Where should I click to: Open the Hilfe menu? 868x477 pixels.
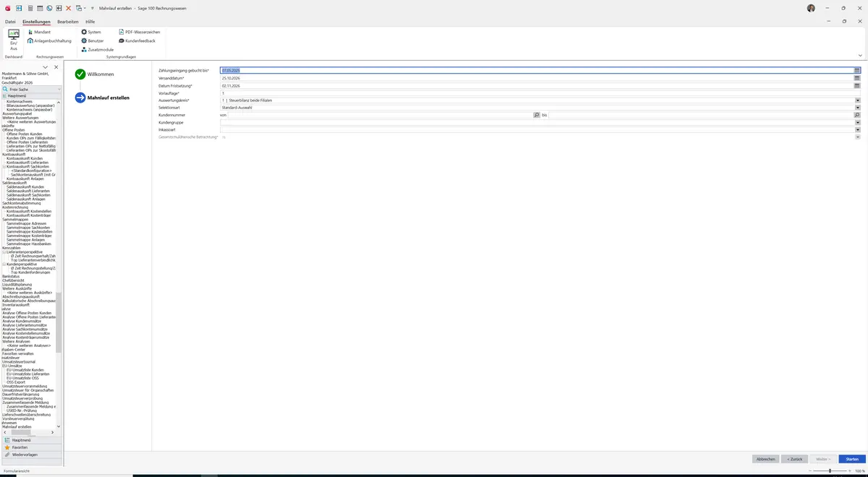coord(90,22)
